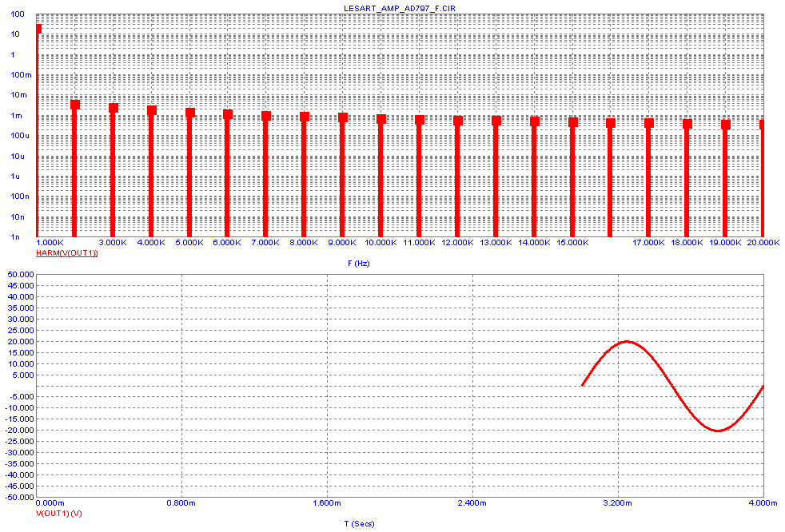Click the 10n magnitude axis label

[18, 216]
